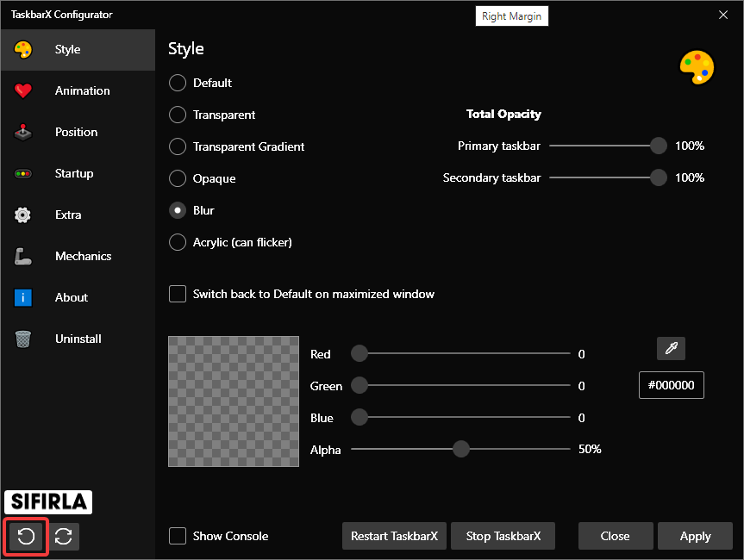Screen dimensions: 744x560
Task: Click the hex color code input field
Action: 671,385
